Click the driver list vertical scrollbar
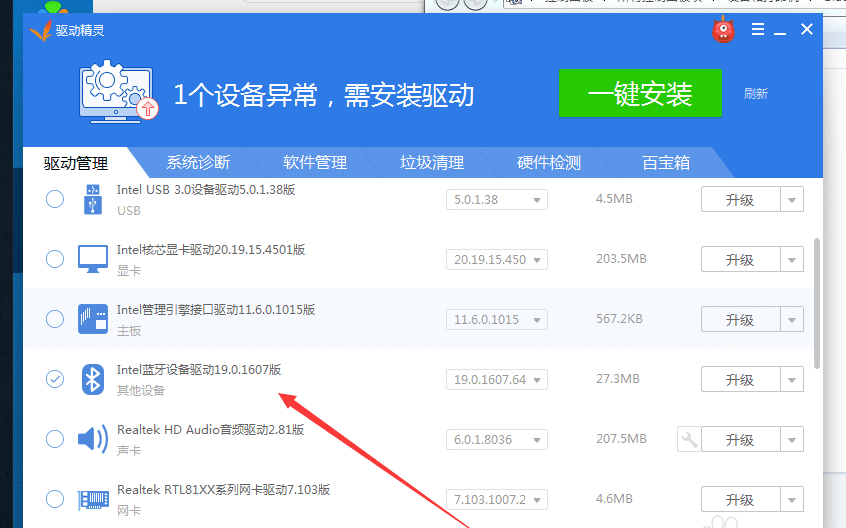846x528 pixels. click(x=817, y=304)
